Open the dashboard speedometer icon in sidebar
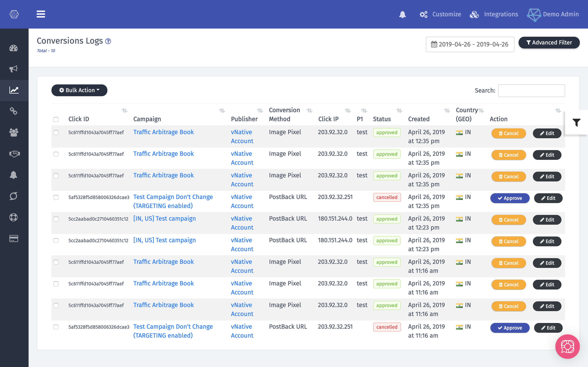The width and height of the screenshot is (588, 367). click(14, 49)
